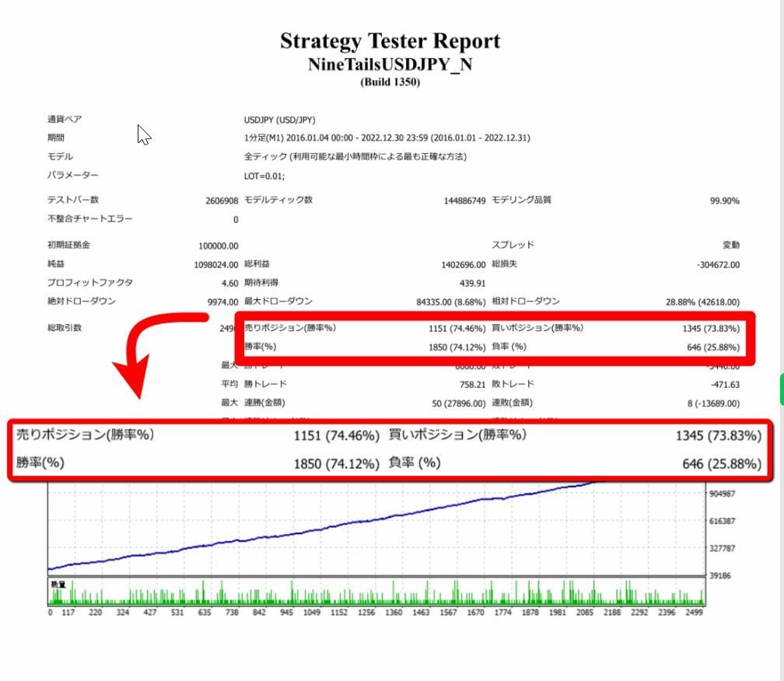Viewport: 784px width, 681px height.
Task: Select the 100000.00 initial deposit value
Action: click(x=218, y=246)
